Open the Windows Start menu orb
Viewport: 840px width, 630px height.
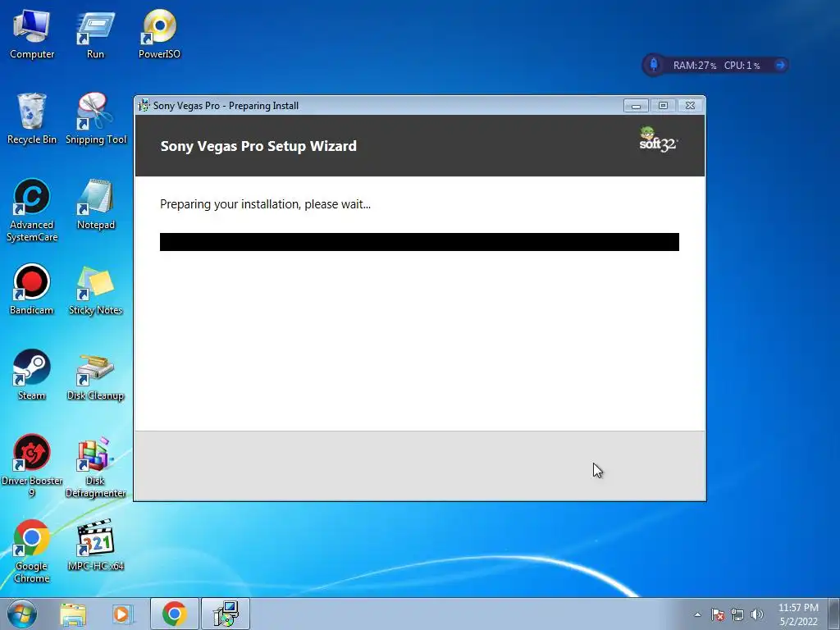coord(22,614)
